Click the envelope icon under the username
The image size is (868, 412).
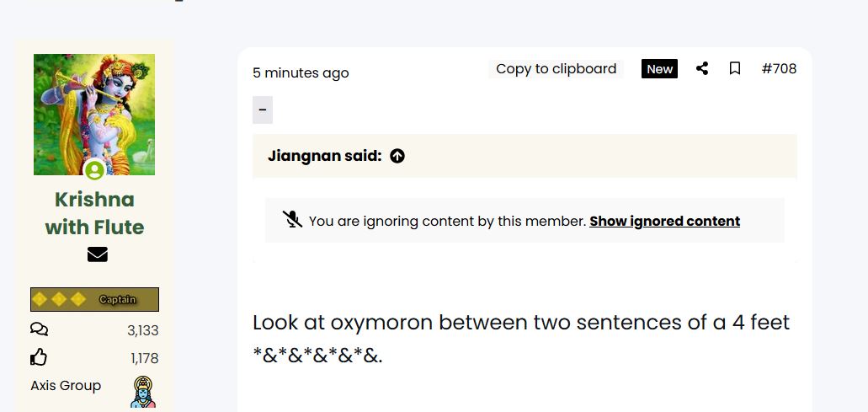coord(98,254)
